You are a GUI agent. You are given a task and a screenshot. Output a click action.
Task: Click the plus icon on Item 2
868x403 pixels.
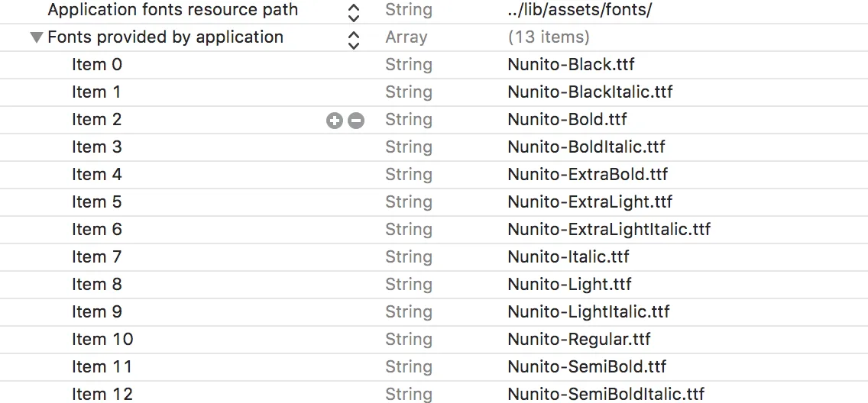pyautogui.click(x=334, y=120)
